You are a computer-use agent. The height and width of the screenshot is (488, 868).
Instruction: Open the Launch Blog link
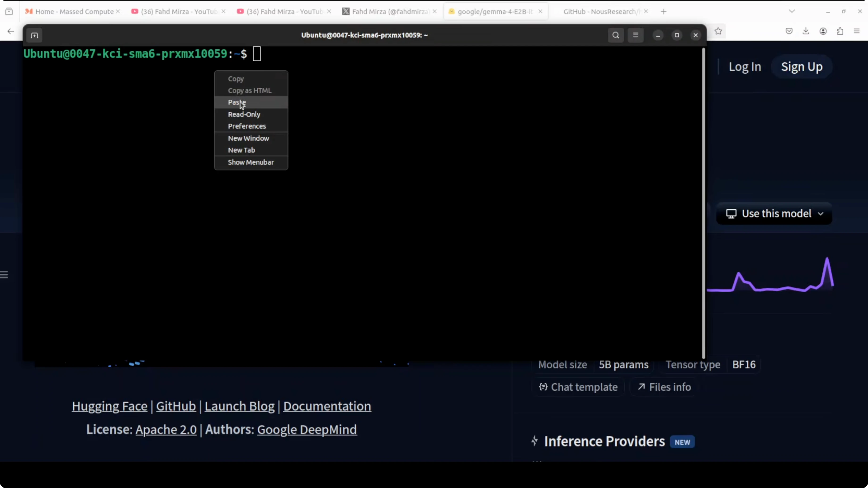coord(239,406)
